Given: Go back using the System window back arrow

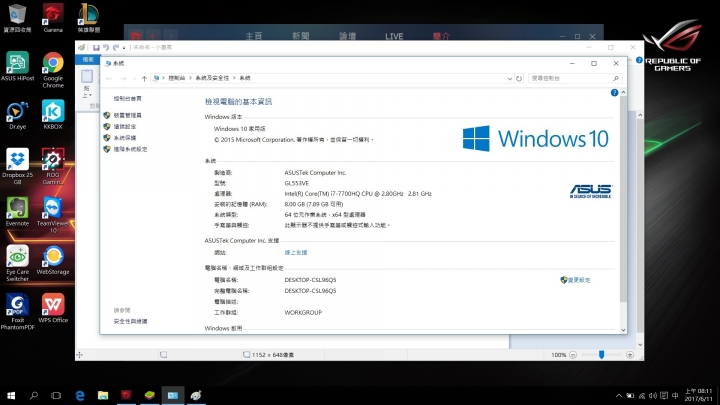Looking at the screenshot, I should pyautogui.click(x=109, y=79).
